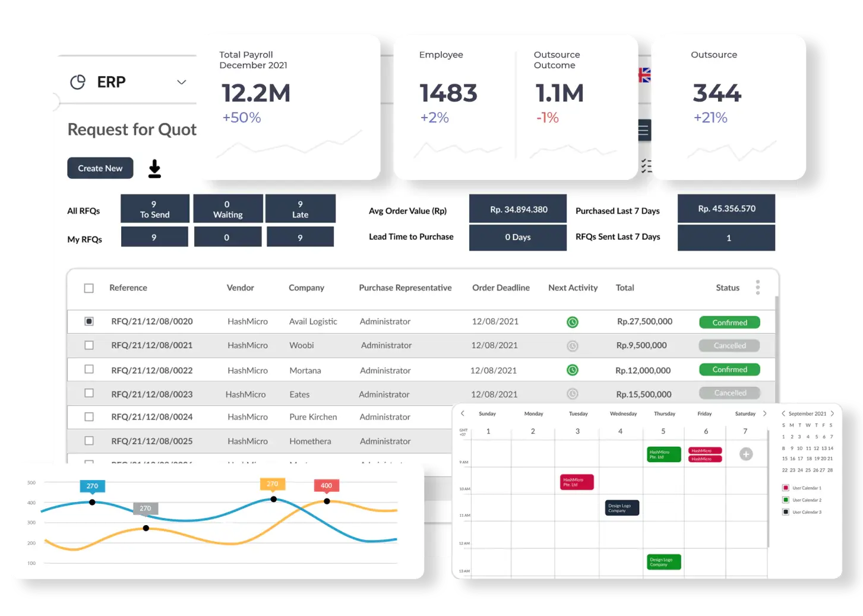Go to previous week in the calendar
Viewport: 863px width, 616px height.
[463, 413]
